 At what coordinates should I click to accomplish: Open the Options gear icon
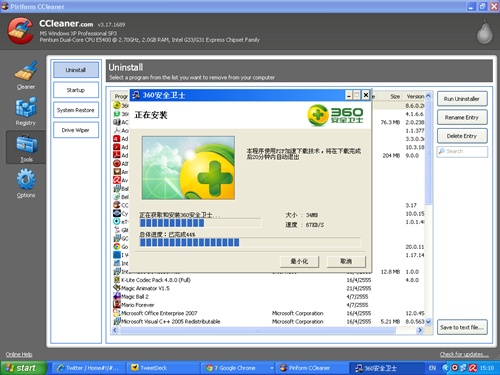click(26, 180)
